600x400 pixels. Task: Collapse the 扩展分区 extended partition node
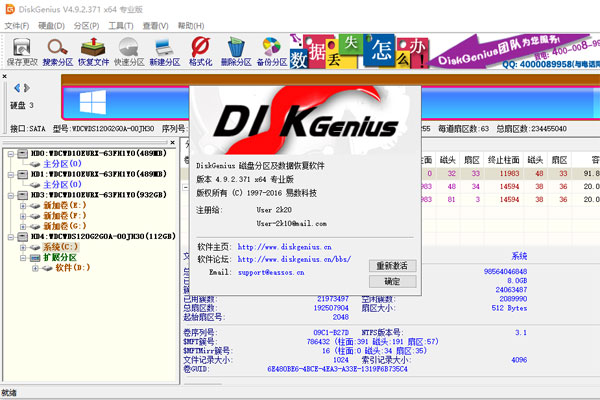point(23,257)
